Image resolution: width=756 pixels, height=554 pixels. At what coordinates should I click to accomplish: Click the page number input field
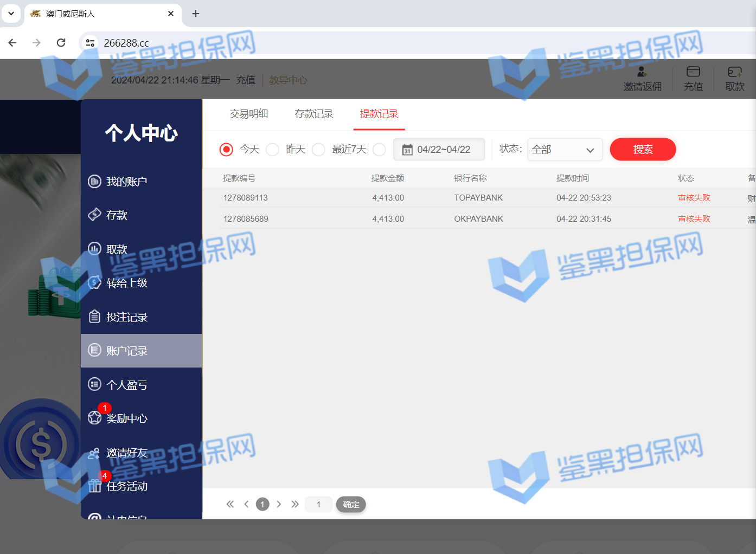318,505
